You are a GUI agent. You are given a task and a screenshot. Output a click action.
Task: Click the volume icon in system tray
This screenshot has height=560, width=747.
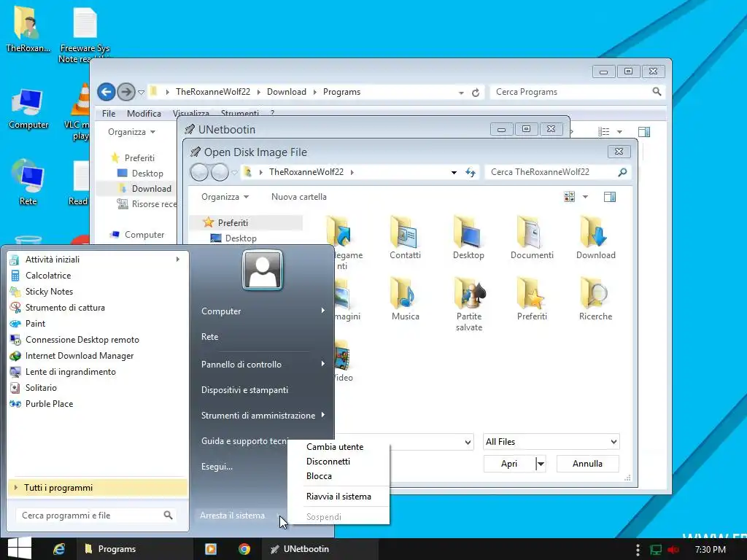tap(673, 550)
